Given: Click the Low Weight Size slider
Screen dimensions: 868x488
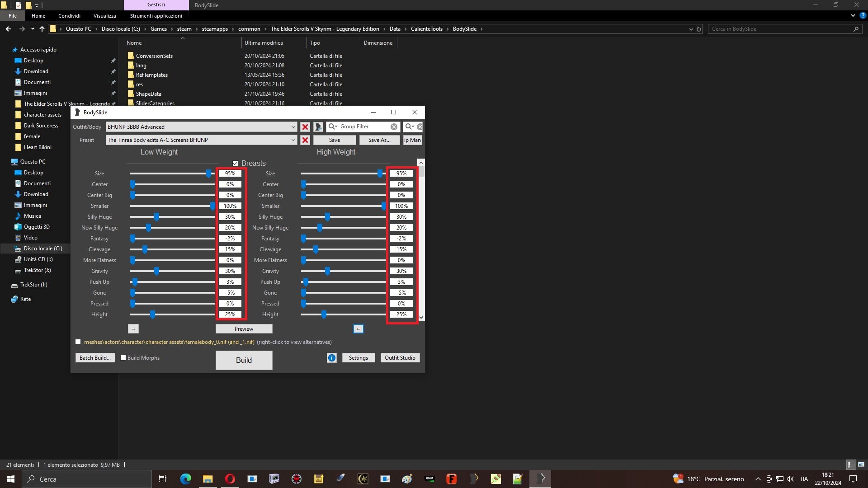Looking at the screenshot, I should 173,174.
